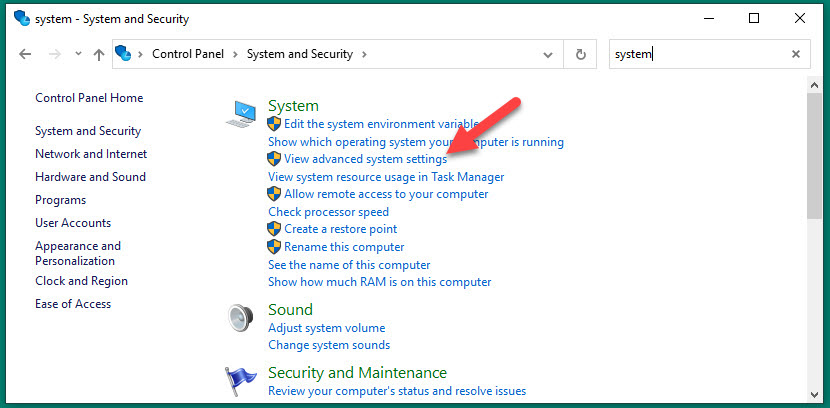Image resolution: width=830 pixels, height=408 pixels.
Task: Open the System heading link
Action: point(293,106)
